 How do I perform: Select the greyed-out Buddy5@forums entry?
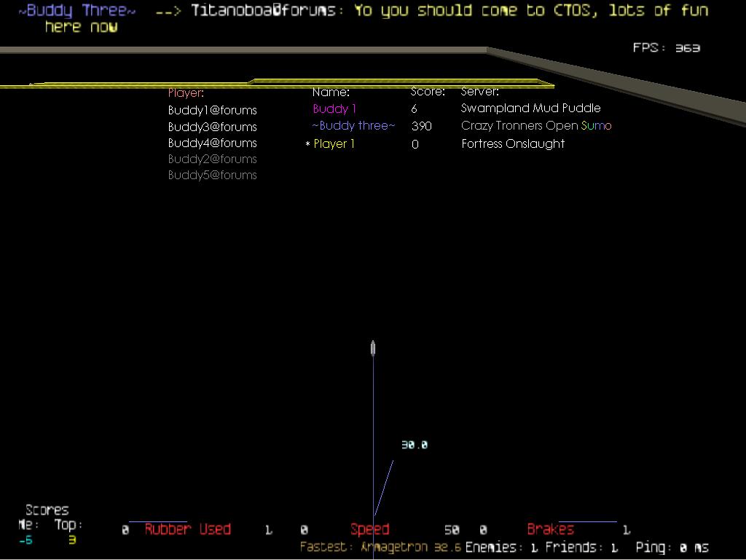tap(212, 175)
